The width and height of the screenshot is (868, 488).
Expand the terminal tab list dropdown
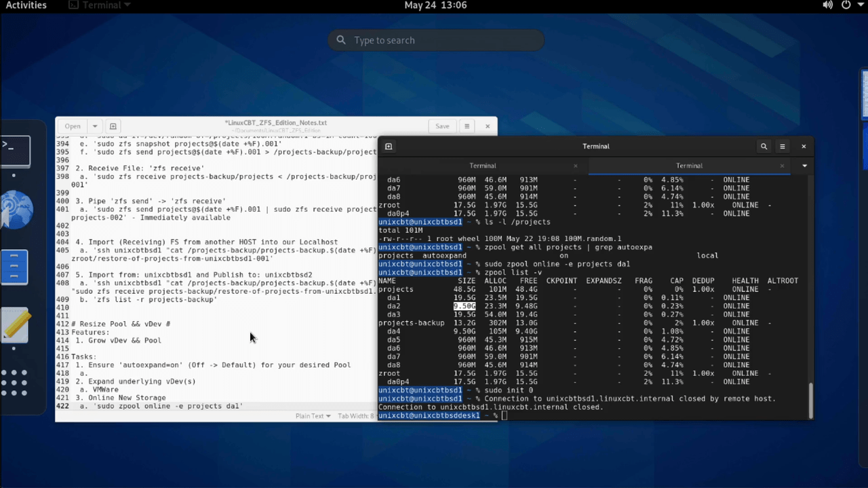pyautogui.click(x=804, y=166)
